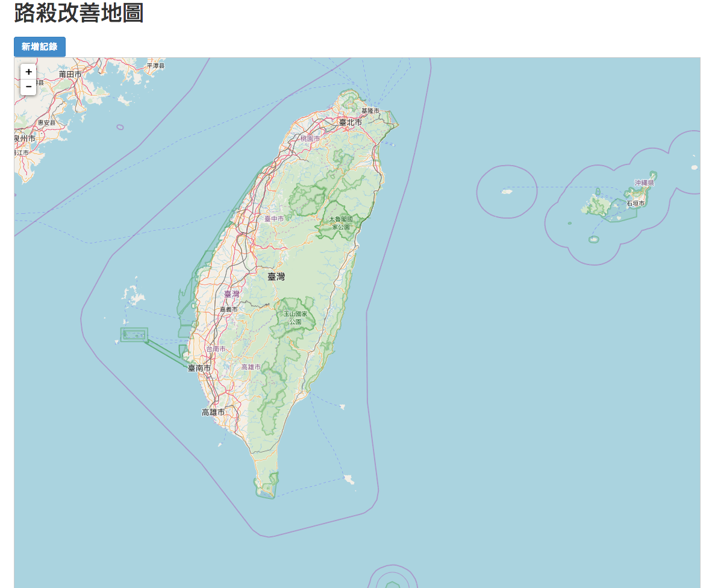This screenshot has height=588, width=709.
Task: Click the 惠安县 label on the map
Action: pyautogui.click(x=46, y=122)
